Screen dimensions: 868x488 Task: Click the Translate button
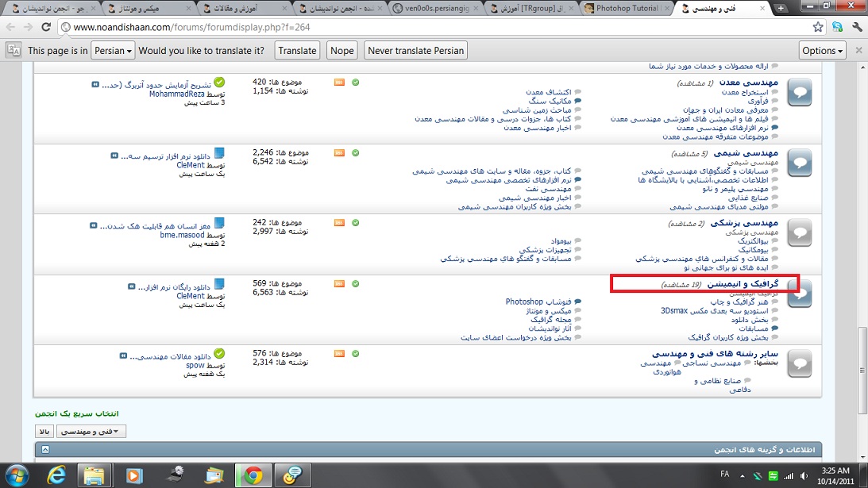pos(298,50)
